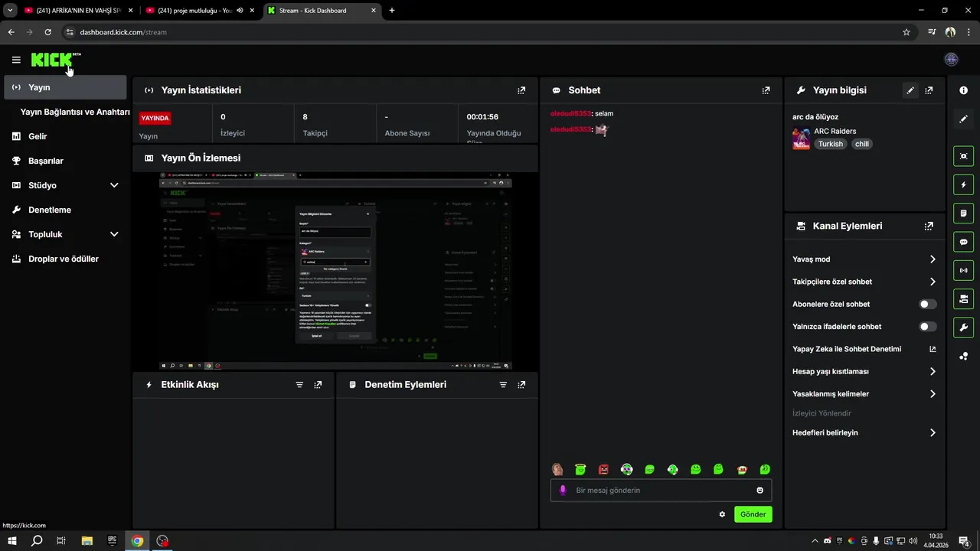
Task: Open File Explorer from the taskbar
Action: tap(87, 541)
